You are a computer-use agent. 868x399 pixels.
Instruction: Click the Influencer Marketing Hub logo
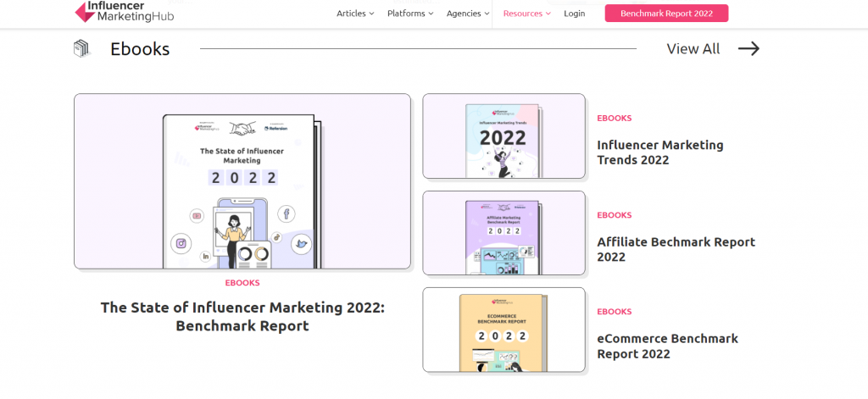click(x=125, y=12)
